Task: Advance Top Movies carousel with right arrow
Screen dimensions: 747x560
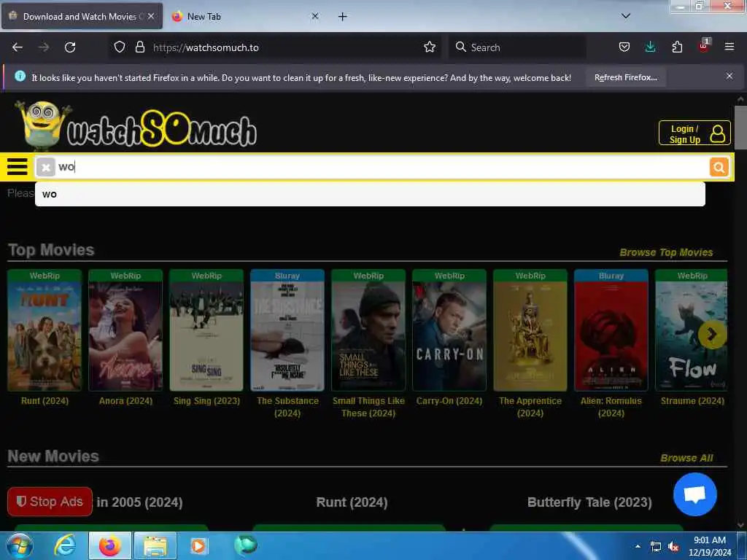Action: pyautogui.click(x=712, y=335)
